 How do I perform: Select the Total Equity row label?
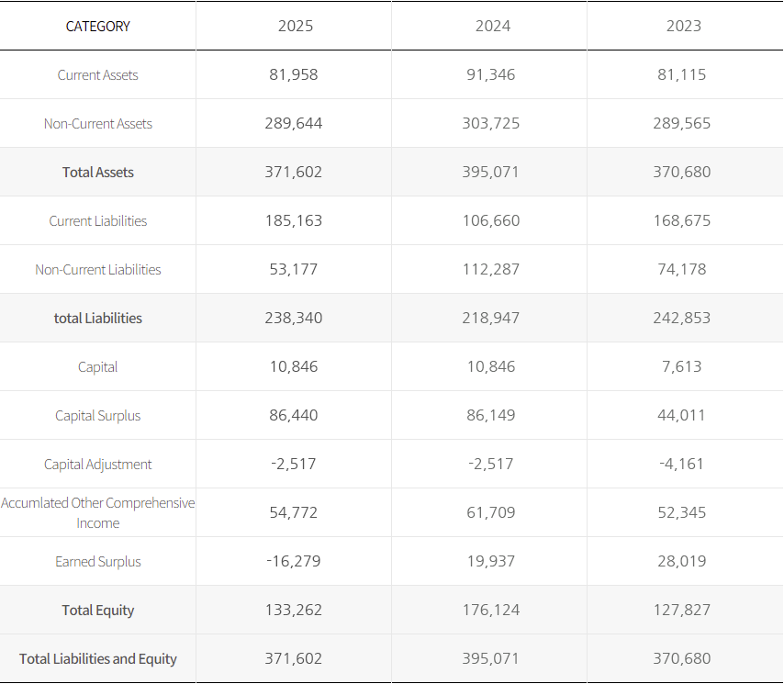[98, 611]
